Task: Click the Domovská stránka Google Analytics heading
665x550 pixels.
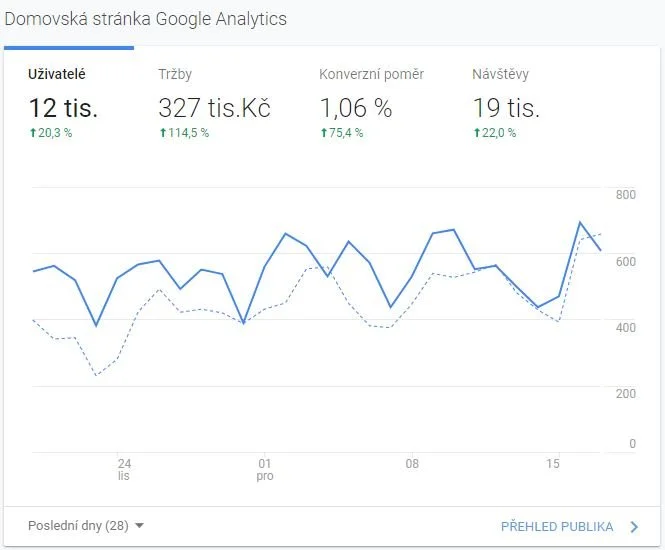Action: point(145,19)
